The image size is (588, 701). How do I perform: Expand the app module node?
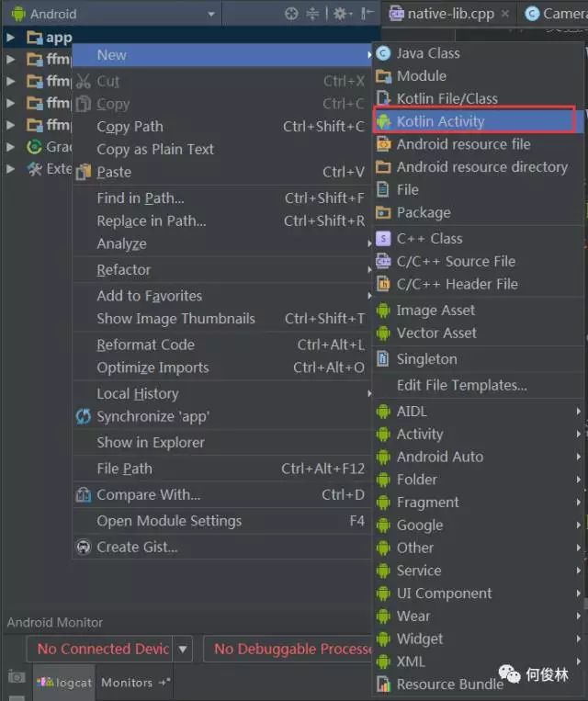click(x=10, y=38)
